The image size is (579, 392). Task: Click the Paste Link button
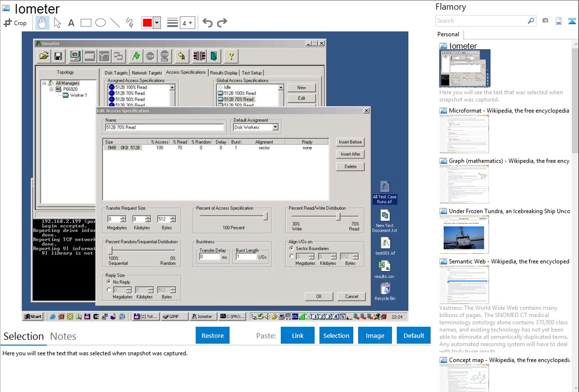298,335
